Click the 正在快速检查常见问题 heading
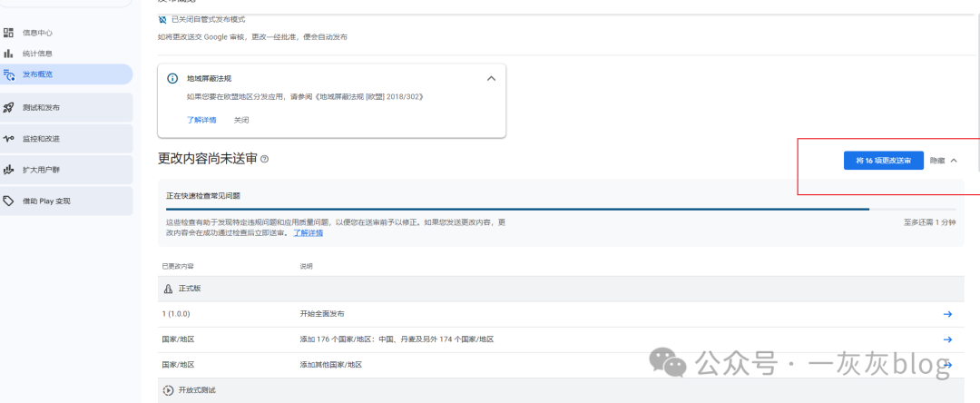The height and width of the screenshot is (403, 980). [x=203, y=196]
